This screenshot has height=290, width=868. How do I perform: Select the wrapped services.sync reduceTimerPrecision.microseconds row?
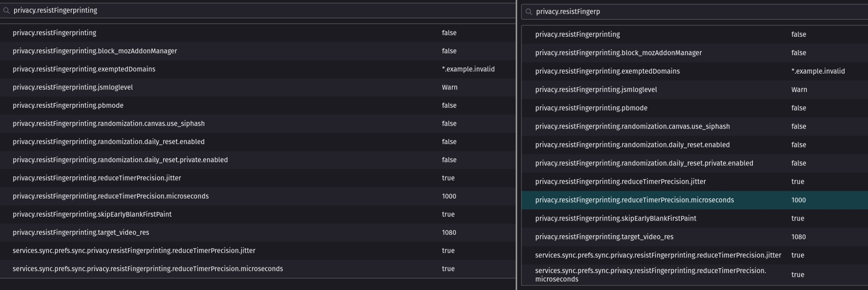pyautogui.click(x=650, y=275)
